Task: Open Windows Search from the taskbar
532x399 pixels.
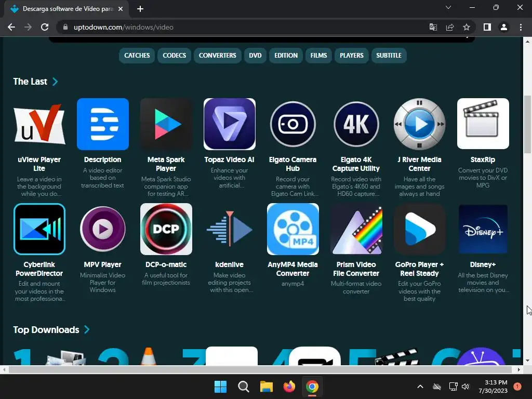Action: (243, 387)
